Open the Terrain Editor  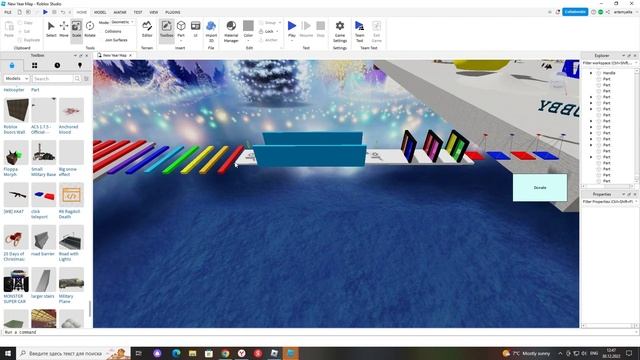[x=147, y=29]
